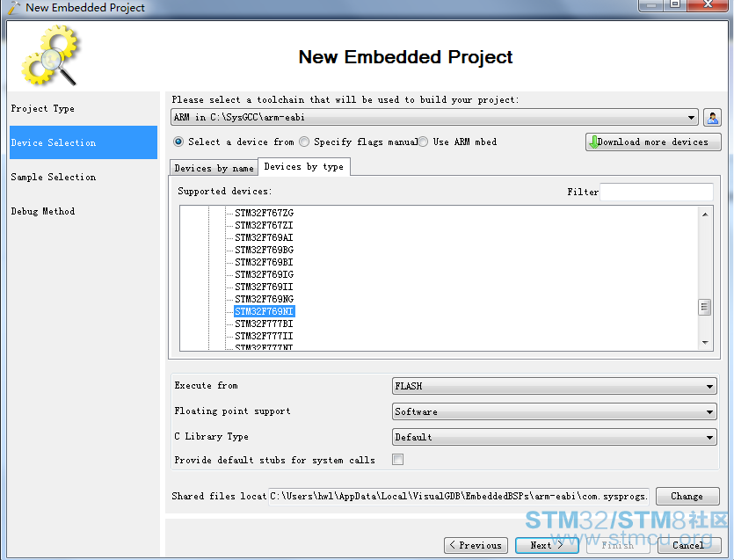Select device STM32F769IG in the list

(x=264, y=274)
